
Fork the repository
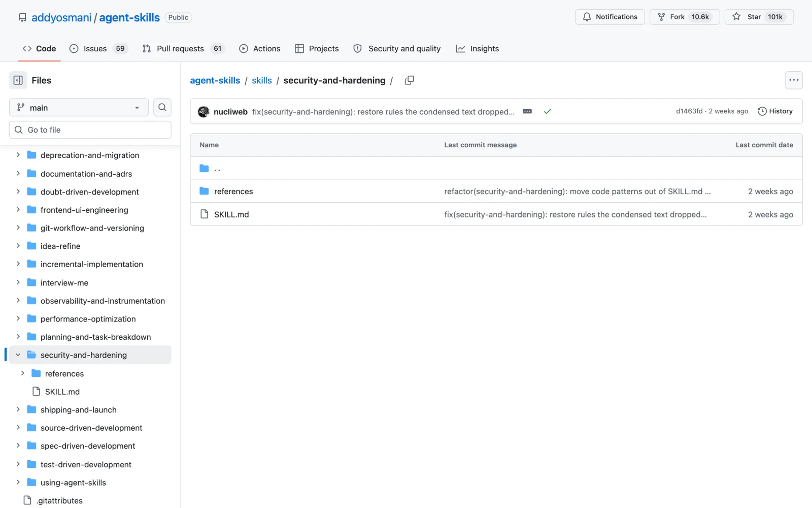tap(685, 17)
